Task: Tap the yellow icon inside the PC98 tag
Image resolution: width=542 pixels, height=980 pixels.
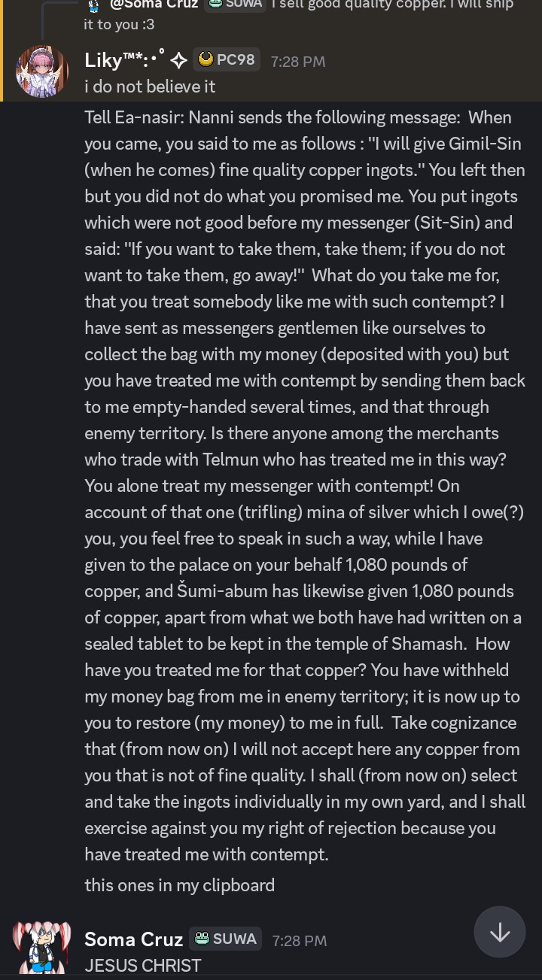Action: point(206,59)
